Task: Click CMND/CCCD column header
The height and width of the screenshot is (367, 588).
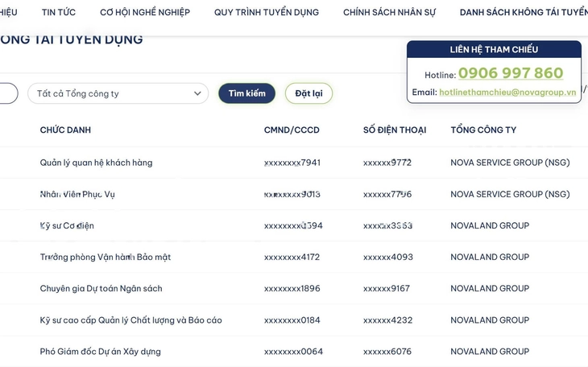Action: pos(292,130)
